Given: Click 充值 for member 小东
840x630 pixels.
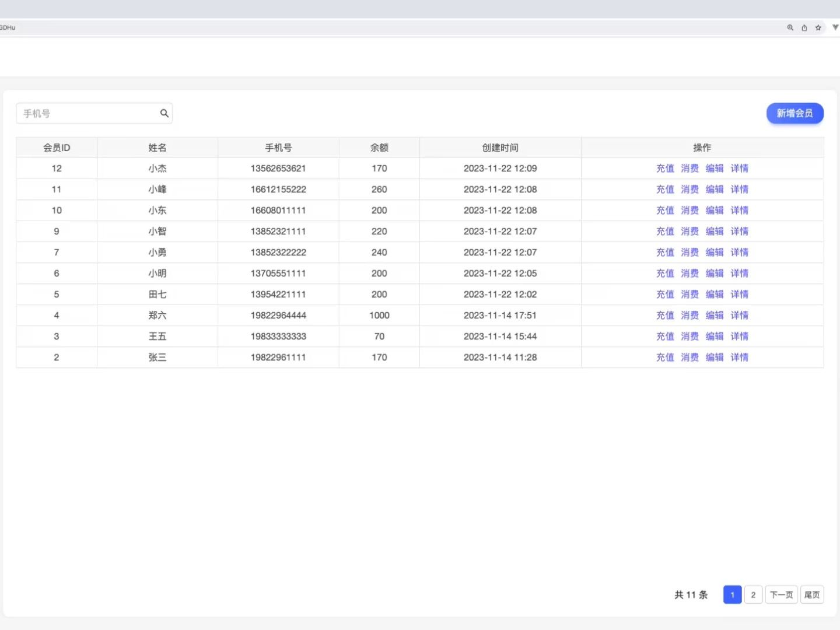Looking at the screenshot, I should point(665,210).
